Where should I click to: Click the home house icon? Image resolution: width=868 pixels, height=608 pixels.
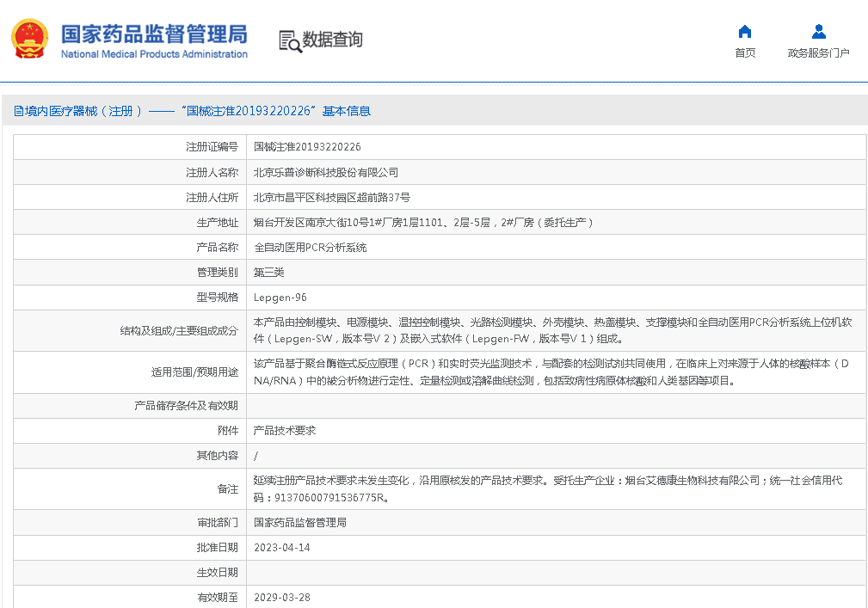(x=745, y=32)
